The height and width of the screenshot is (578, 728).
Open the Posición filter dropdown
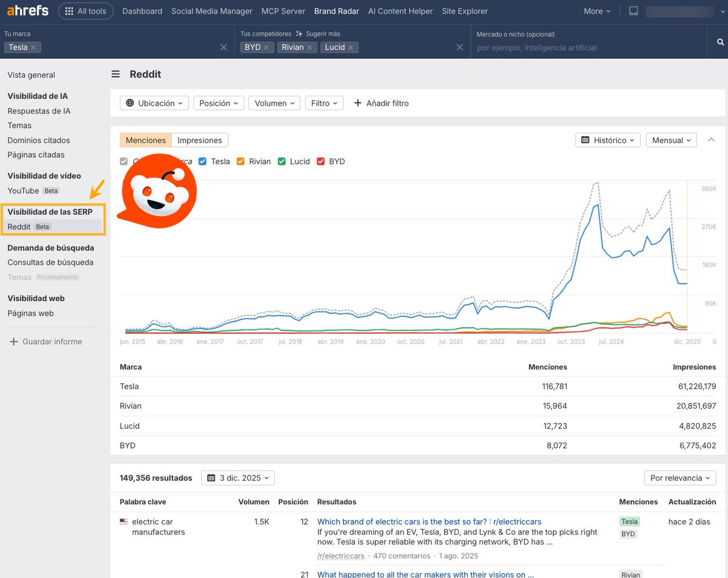[219, 103]
